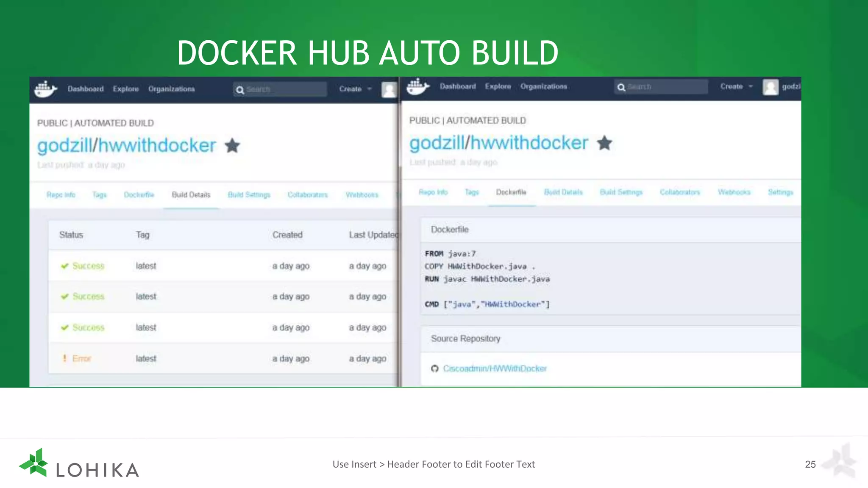Click the Source Repository heading
The image size is (868, 488).
point(466,339)
